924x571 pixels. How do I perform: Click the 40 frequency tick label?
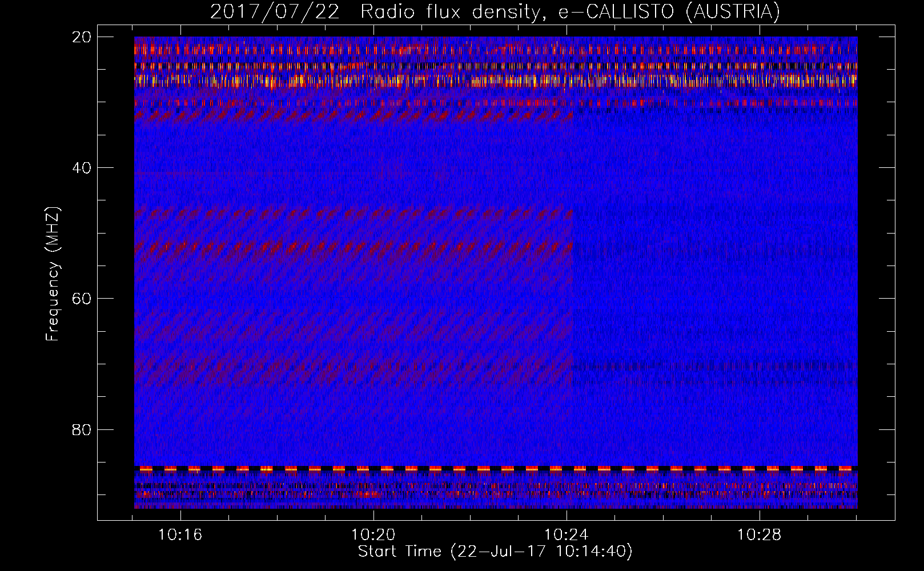[x=82, y=168]
